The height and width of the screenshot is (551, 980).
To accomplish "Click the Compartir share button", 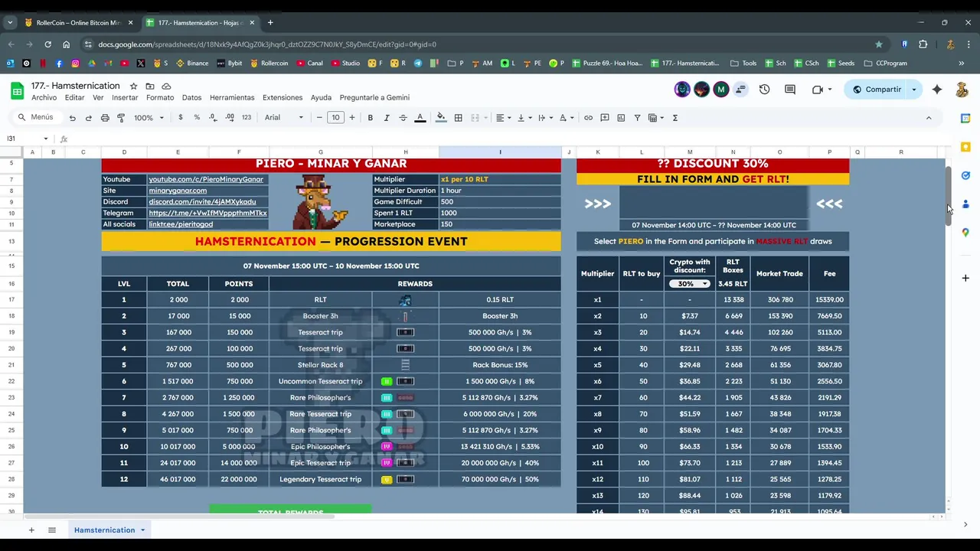I will click(877, 90).
